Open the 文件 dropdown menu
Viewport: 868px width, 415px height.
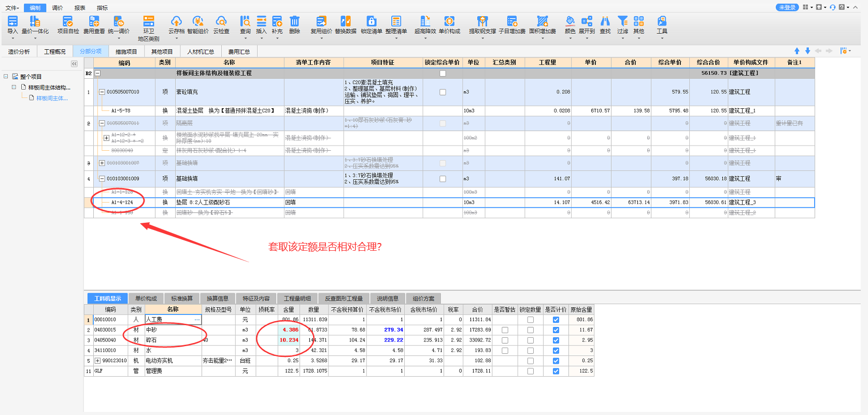pos(12,8)
